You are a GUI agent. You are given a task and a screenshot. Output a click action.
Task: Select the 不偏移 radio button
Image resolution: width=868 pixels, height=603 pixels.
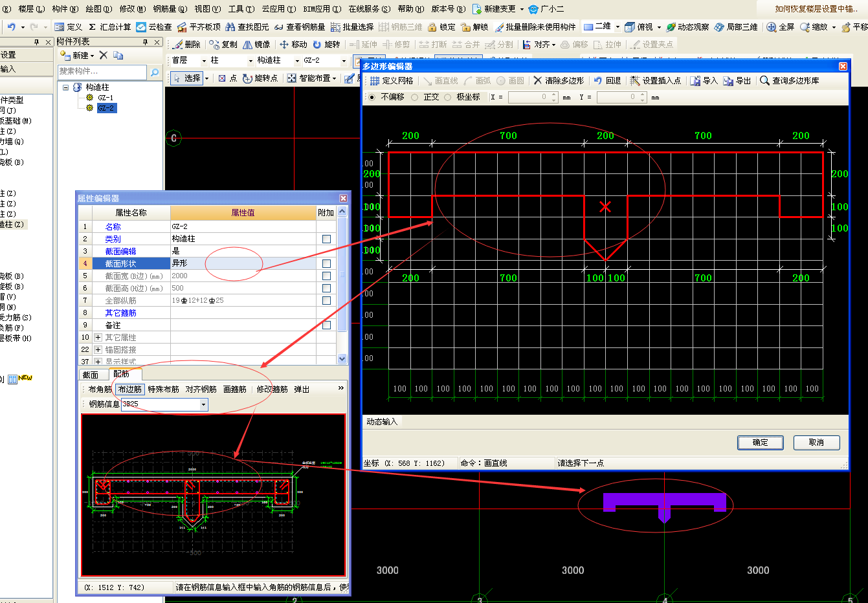coord(372,97)
